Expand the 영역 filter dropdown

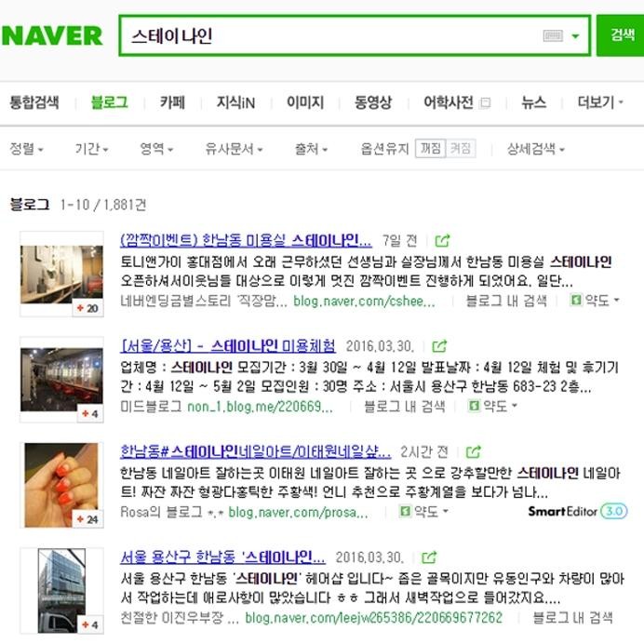click(156, 149)
